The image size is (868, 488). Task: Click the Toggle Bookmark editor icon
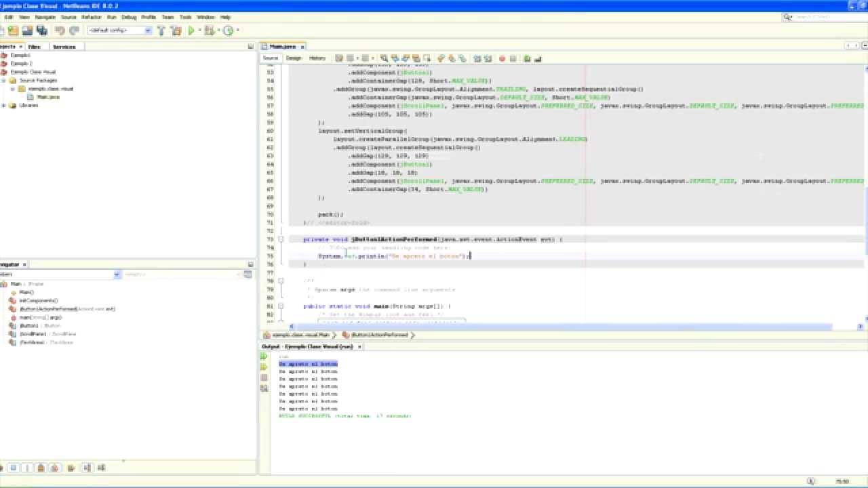click(x=462, y=58)
